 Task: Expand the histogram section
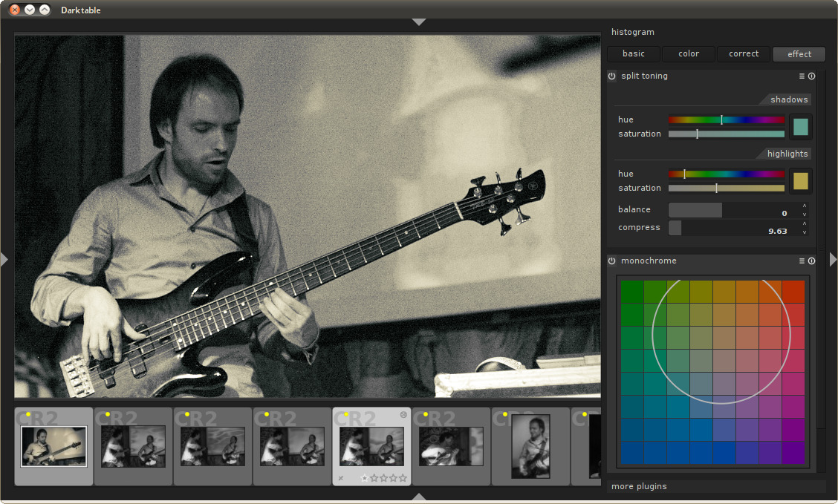tap(633, 32)
